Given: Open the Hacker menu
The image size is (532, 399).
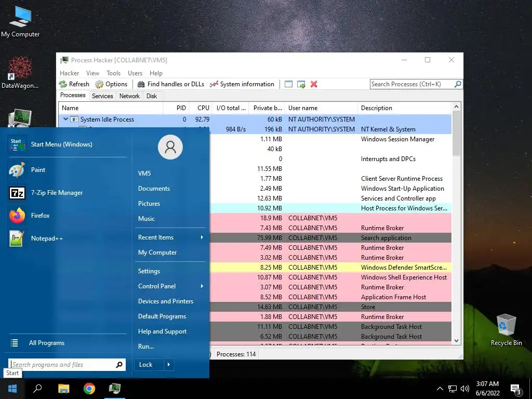Looking at the screenshot, I should click(x=69, y=73).
